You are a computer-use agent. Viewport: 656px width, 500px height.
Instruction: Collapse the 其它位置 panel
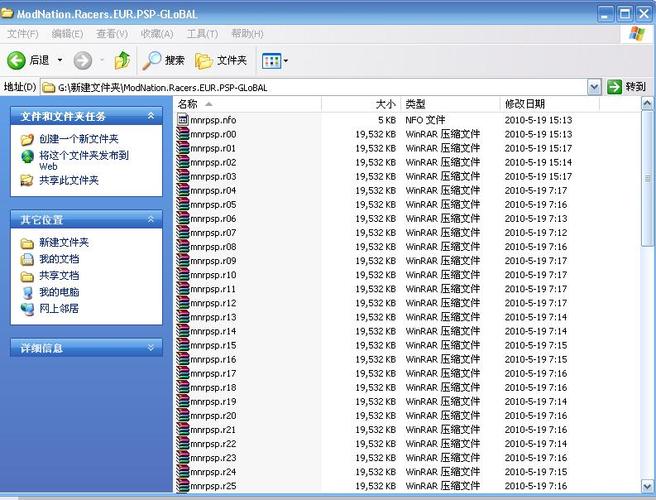click(151, 219)
